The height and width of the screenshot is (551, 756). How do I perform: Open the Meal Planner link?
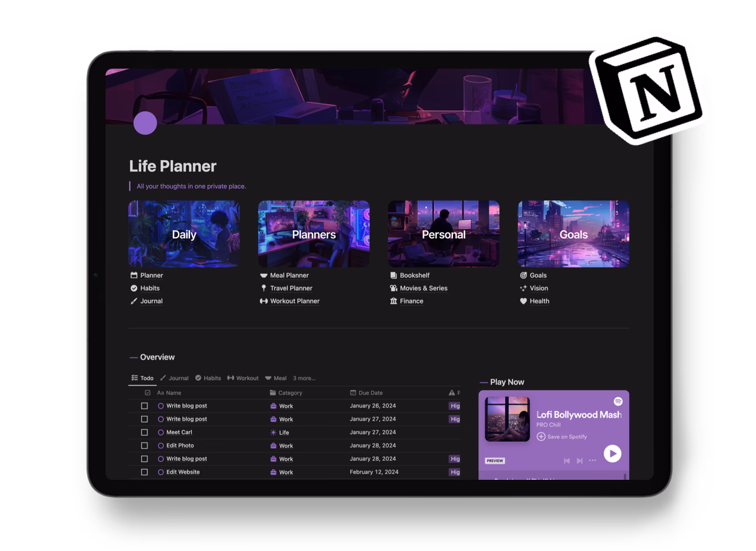click(x=289, y=275)
